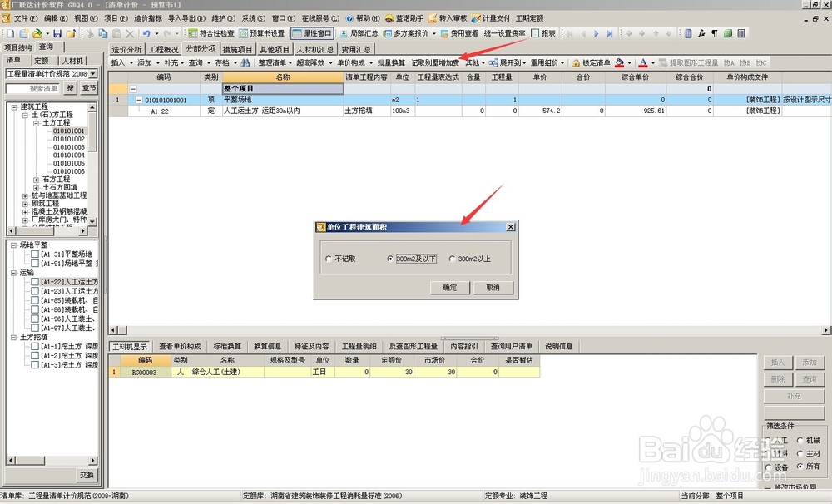
Task: Check the [A1-1]挖土方 checkbox
Action: point(35,347)
